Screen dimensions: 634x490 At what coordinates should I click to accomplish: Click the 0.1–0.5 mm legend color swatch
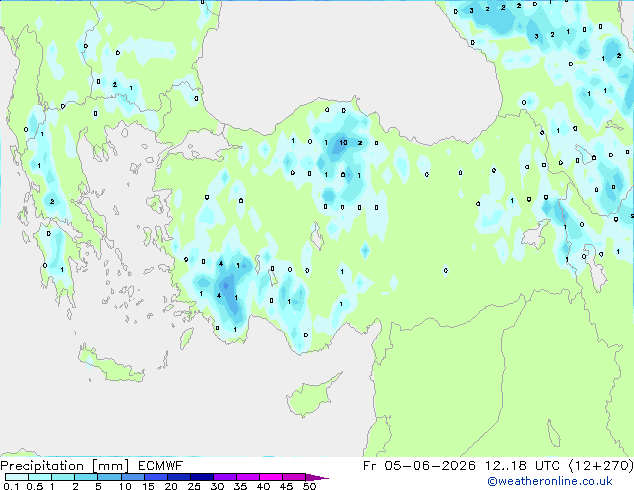[17, 477]
